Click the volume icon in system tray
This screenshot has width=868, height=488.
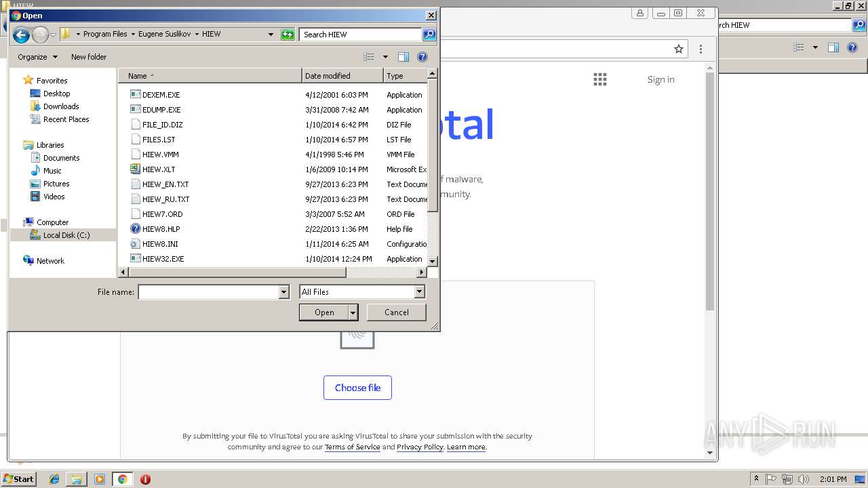(x=803, y=479)
